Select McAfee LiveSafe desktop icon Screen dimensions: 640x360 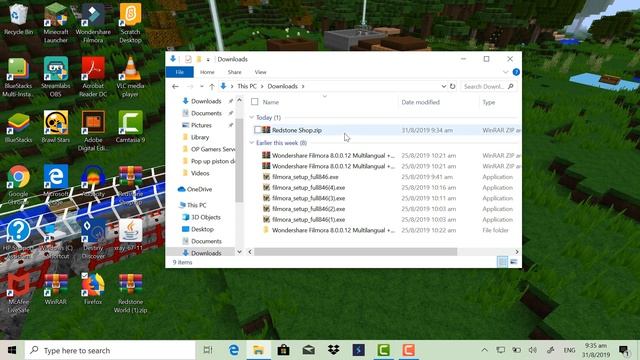(18, 293)
